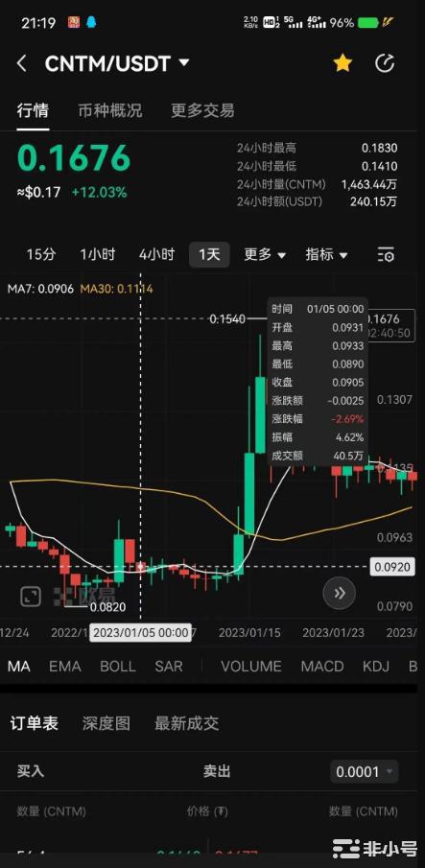Viewport: 425px width, 868px height.
Task: Tap the MA7: 0.0906 label
Action: tap(40, 289)
